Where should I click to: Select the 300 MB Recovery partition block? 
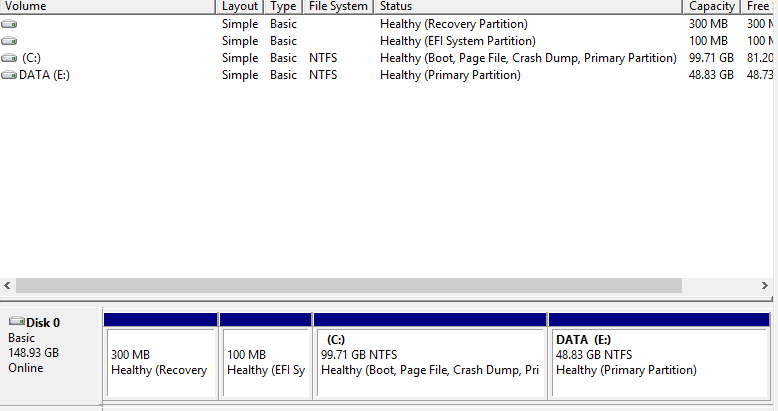160,362
